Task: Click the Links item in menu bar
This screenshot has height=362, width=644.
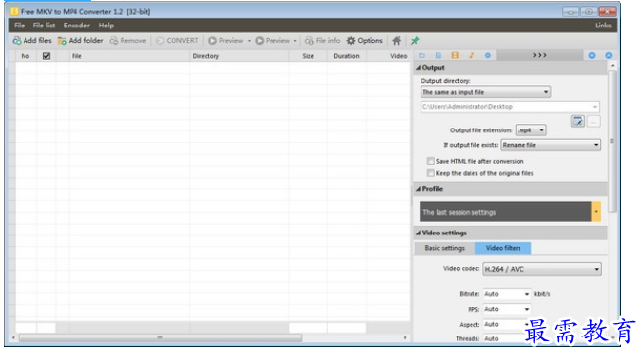Action: (x=603, y=26)
